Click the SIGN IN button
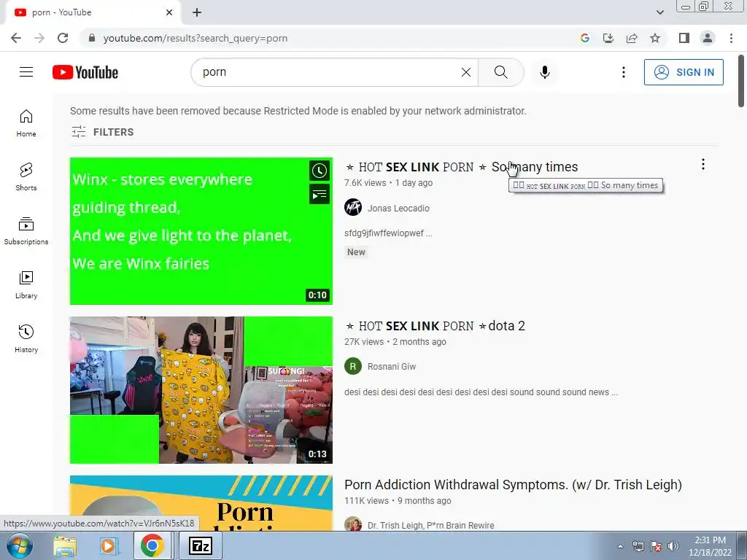 coord(684,72)
